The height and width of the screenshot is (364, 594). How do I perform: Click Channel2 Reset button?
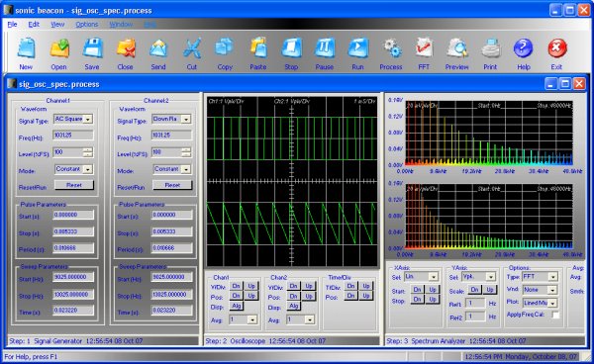[172, 185]
